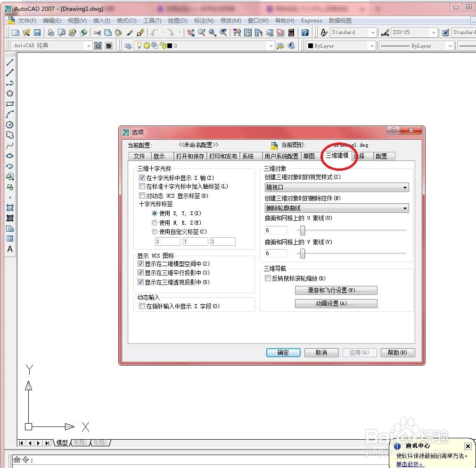The width and height of the screenshot is (476, 468).
Task: Switch to the 打开和保存 tab
Action: (x=190, y=157)
